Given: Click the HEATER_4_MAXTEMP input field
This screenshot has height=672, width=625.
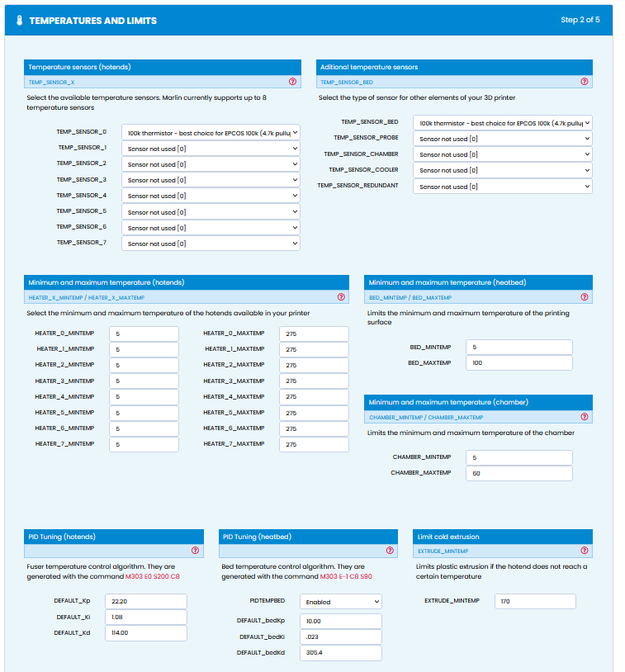Looking at the screenshot, I should pyautogui.click(x=315, y=397).
